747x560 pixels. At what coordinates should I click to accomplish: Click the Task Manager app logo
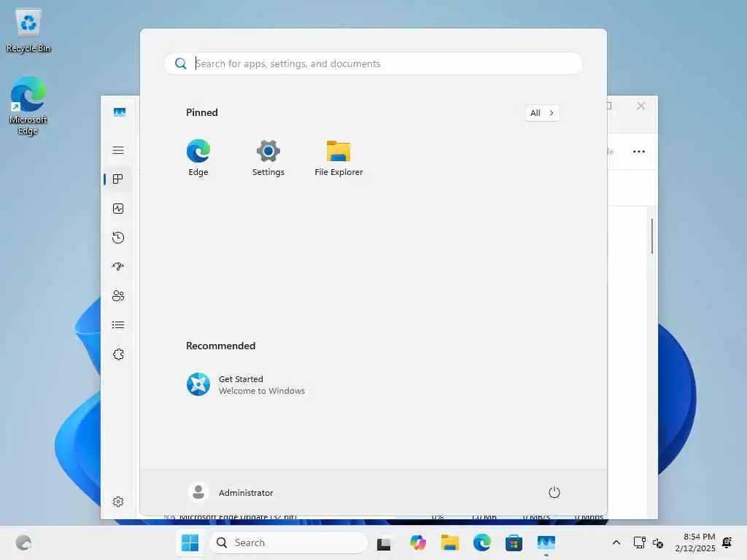pos(120,112)
